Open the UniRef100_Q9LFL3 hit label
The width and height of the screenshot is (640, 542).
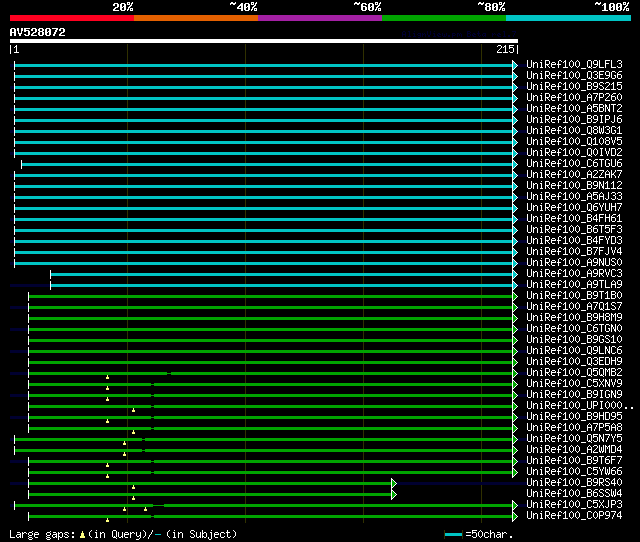coord(574,64)
